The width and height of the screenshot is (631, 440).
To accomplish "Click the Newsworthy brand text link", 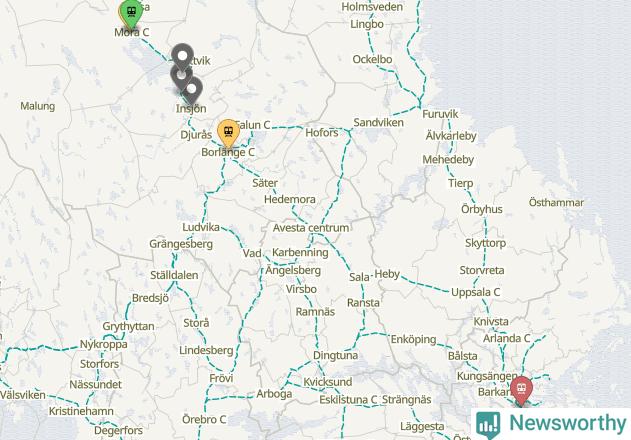I will (567, 423).
